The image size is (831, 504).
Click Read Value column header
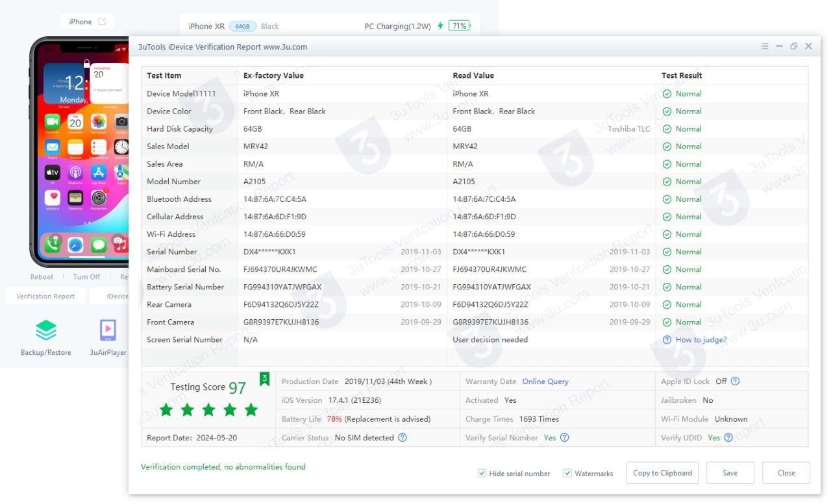click(x=473, y=76)
